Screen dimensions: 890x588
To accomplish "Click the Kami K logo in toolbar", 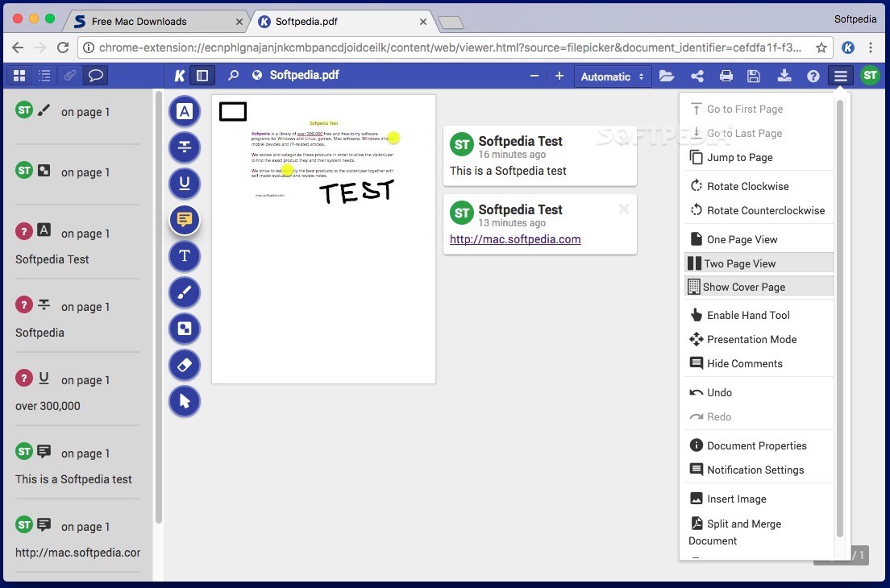I will pyautogui.click(x=179, y=76).
